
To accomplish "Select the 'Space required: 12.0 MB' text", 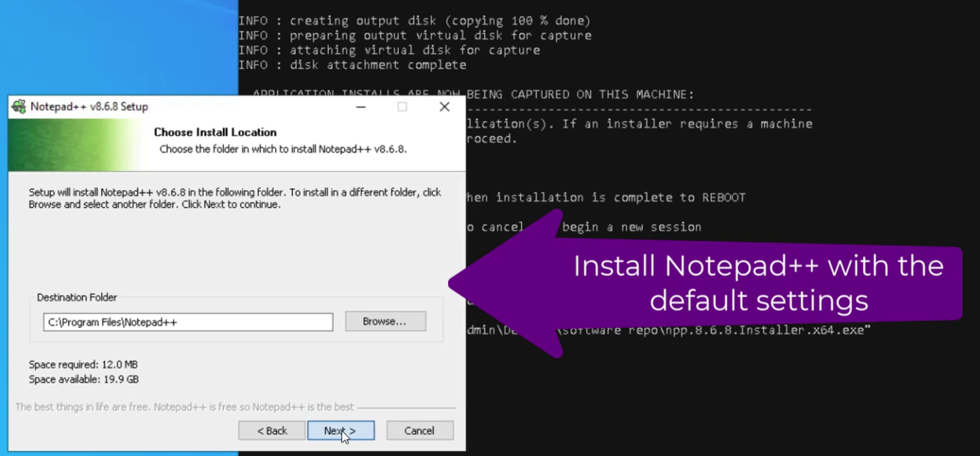I will [83, 365].
